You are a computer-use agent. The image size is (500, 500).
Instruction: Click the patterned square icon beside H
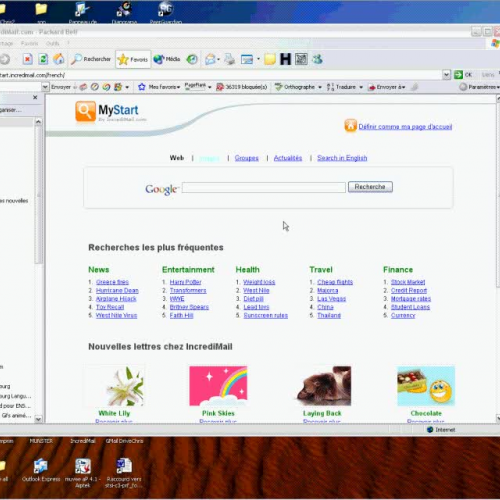[x=301, y=59]
